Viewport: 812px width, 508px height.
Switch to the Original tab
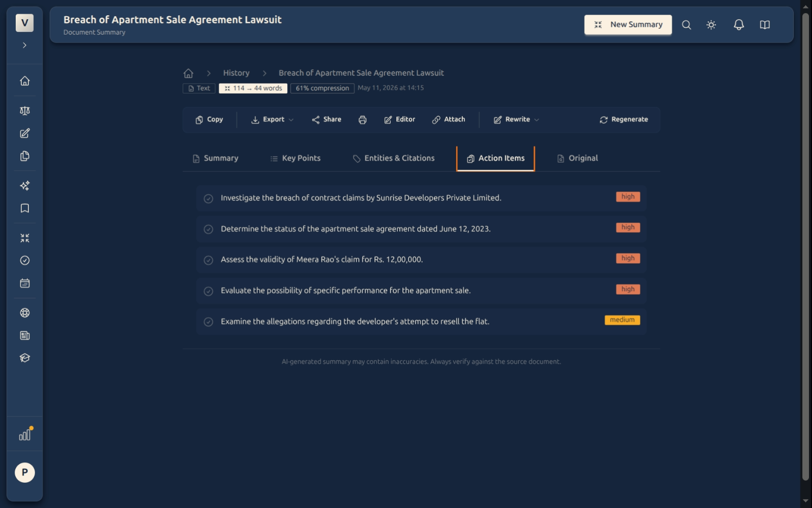[x=578, y=158]
